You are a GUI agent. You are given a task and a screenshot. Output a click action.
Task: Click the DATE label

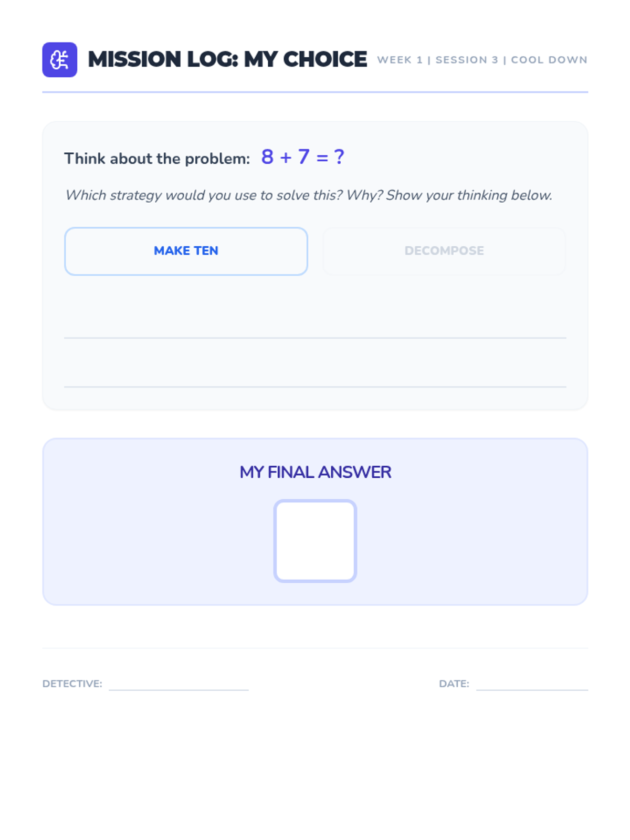click(454, 684)
